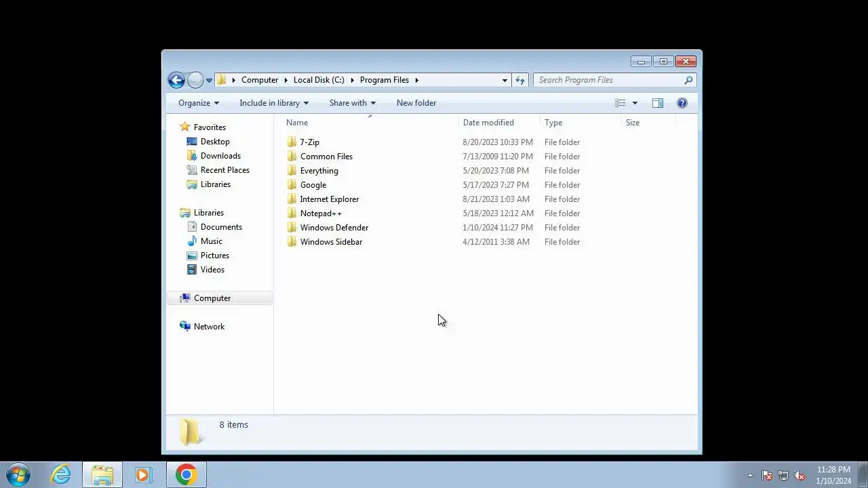The width and height of the screenshot is (868, 488).
Task: Show the preview pane
Action: coord(657,103)
